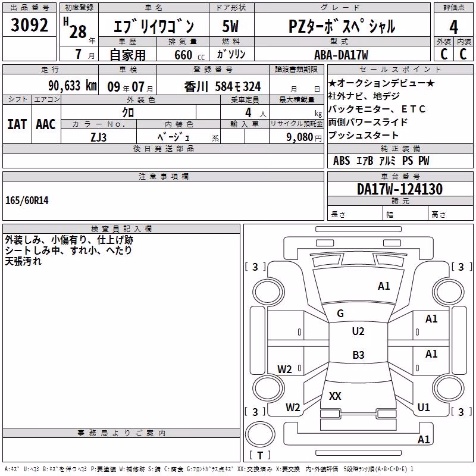Click the shaken expiry 09年07月
This screenshot has width=476, height=476.
[x=130, y=87]
